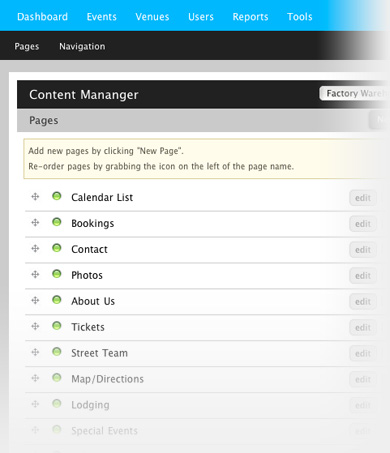Open the Factory Warehouse venue dropdown

coord(354,94)
